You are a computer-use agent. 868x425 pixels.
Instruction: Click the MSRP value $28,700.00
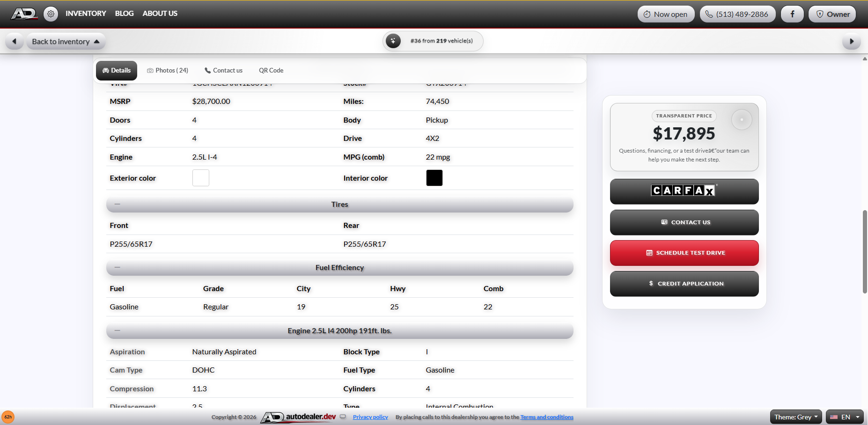point(211,101)
